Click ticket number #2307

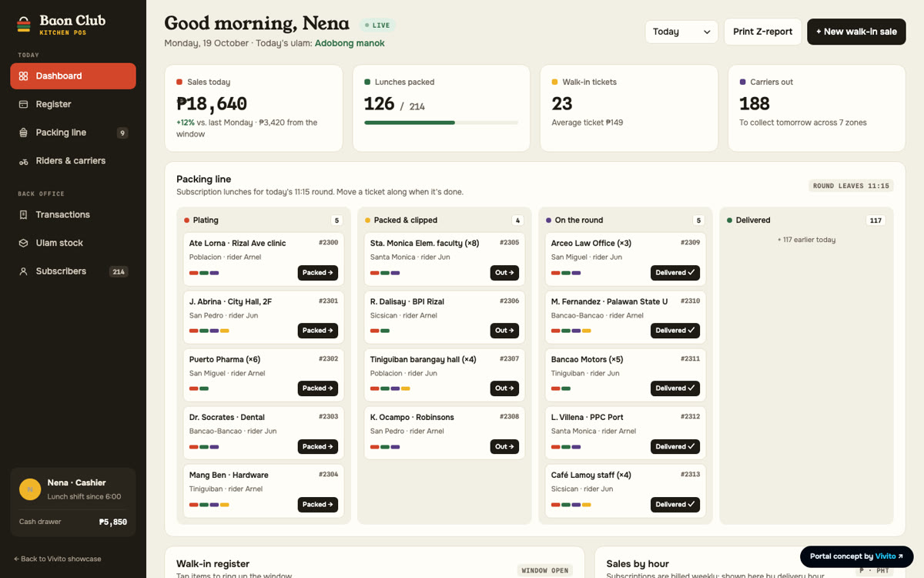coord(509,358)
